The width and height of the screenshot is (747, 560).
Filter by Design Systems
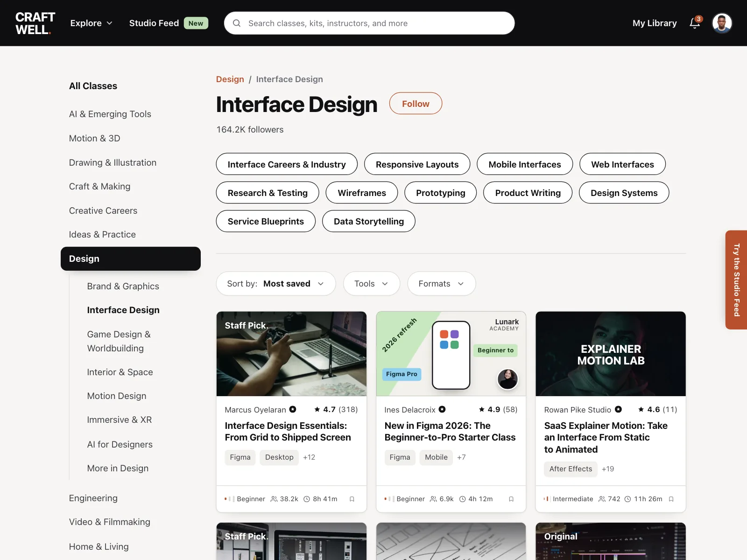click(x=624, y=193)
